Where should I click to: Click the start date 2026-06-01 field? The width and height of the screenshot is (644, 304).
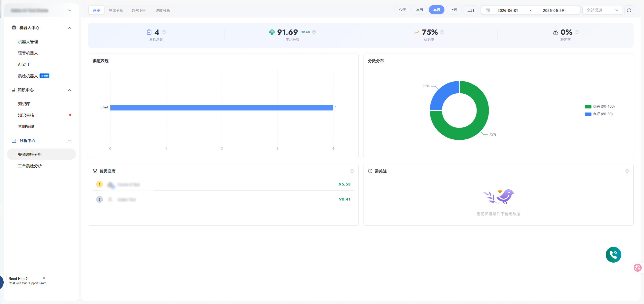coord(507,10)
